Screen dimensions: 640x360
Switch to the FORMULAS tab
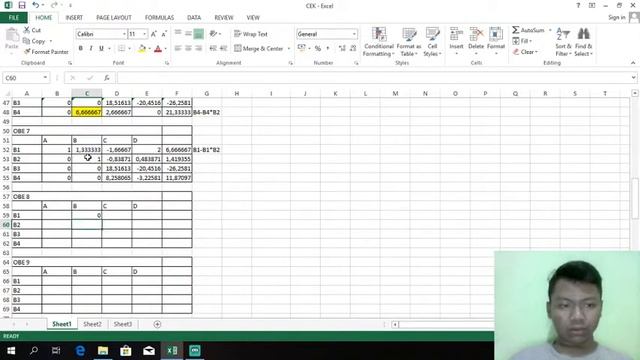pyautogui.click(x=159, y=18)
